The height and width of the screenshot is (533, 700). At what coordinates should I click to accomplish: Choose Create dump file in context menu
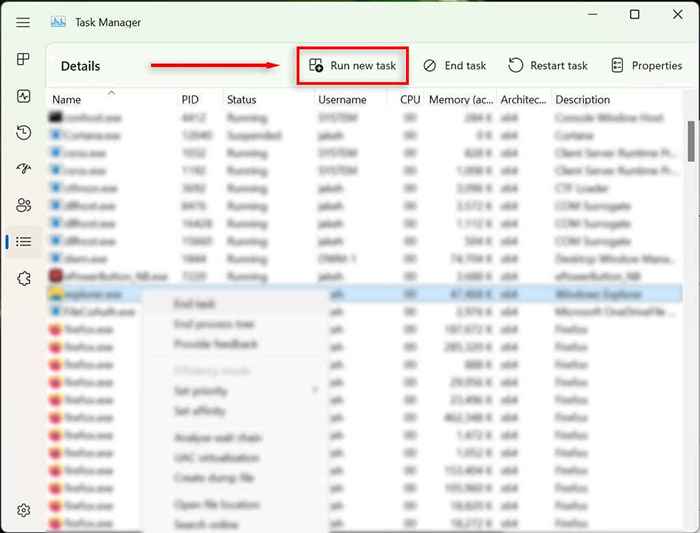pos(214,478)
